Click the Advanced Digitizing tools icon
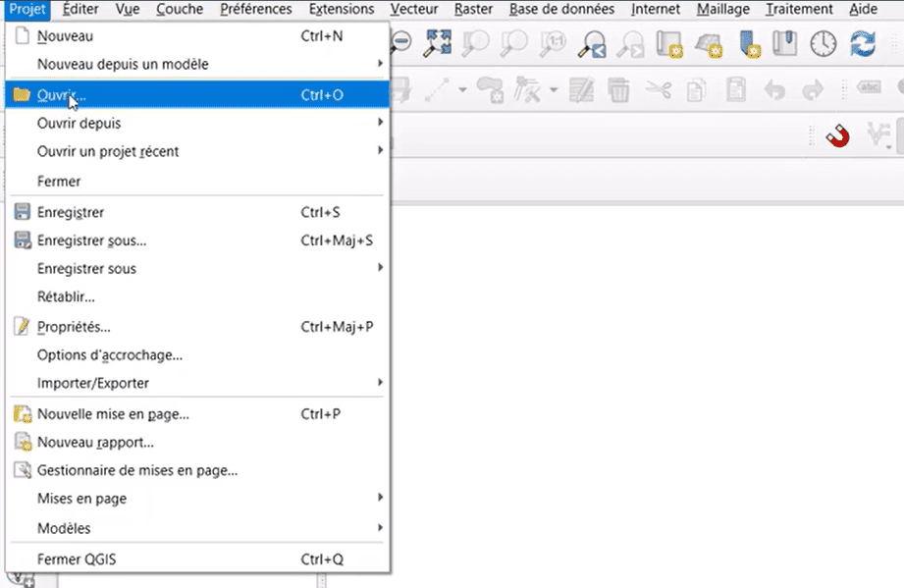Viewport: 904px width, 588px height. point(877,135)
